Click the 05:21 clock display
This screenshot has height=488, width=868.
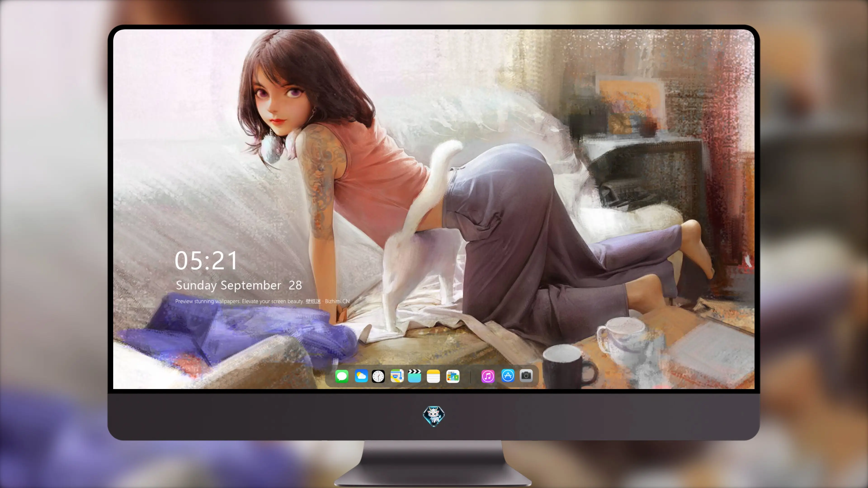click(x=206, y=261)
